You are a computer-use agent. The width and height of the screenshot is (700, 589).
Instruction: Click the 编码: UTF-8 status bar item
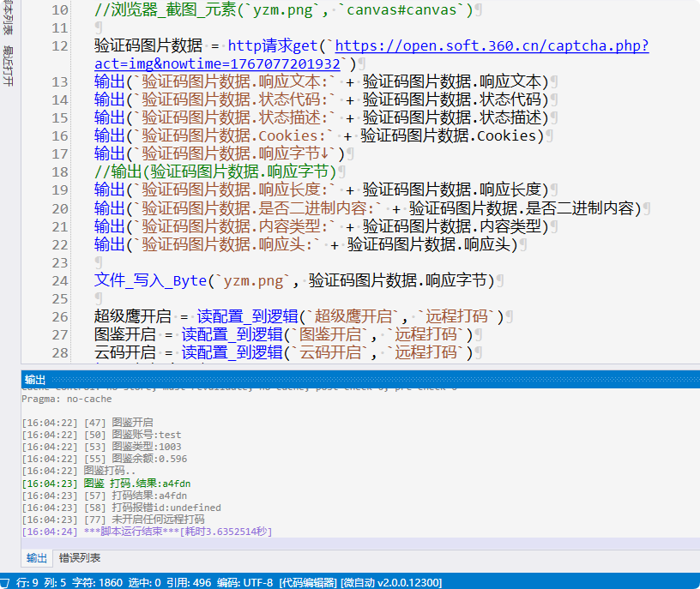[x=245, y=583]
